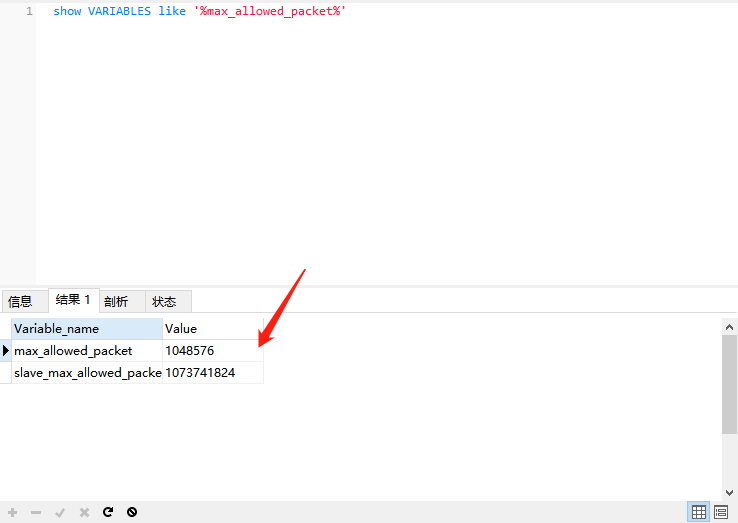Viewport: 738px width, 523px height.
Task: Switch to grid view
Action: pyautogui.click(x=699, y=512)
